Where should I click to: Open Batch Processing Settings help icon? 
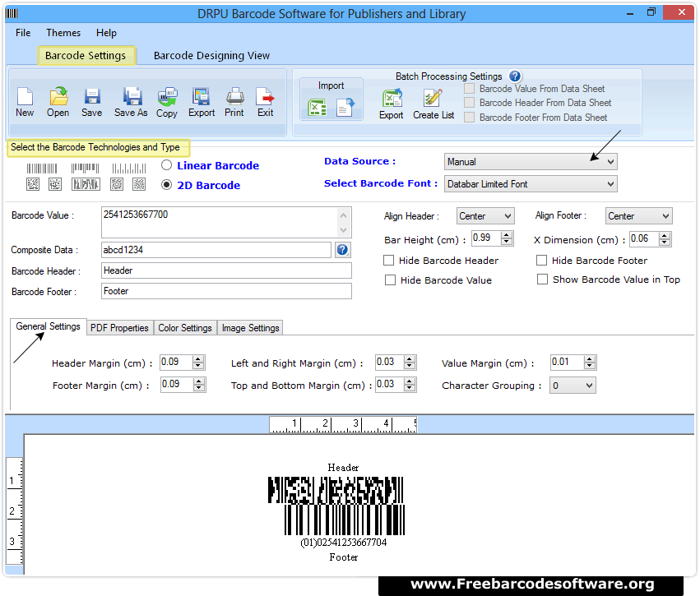tap(515, 76)
